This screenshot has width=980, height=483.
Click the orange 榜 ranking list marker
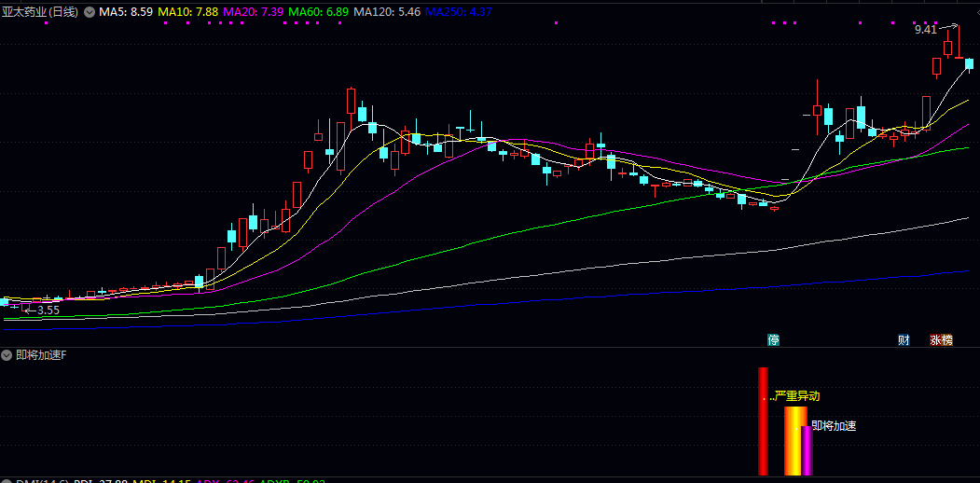tap(947, 339)
